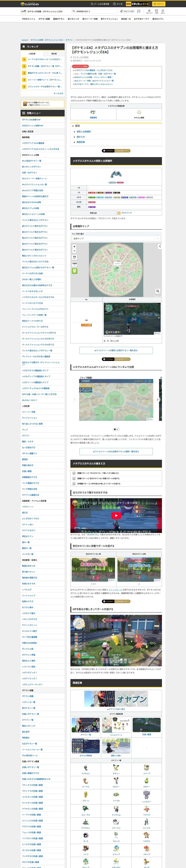Screen dimensions: 186x868
Task: Click the green pin icon on map
Action: (x=74, y=271)
